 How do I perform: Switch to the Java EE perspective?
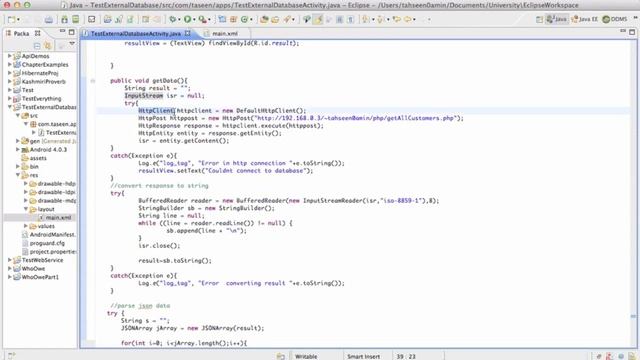click(584, 19)
